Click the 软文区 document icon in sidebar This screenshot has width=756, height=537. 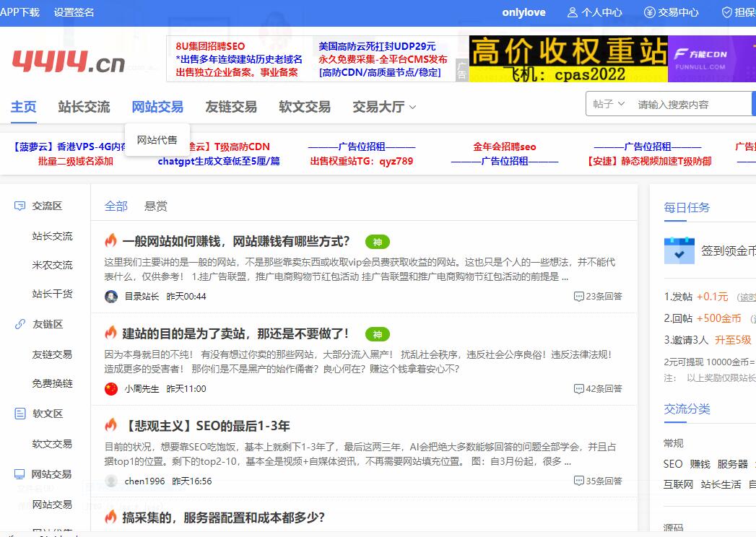tap(20, 414)
